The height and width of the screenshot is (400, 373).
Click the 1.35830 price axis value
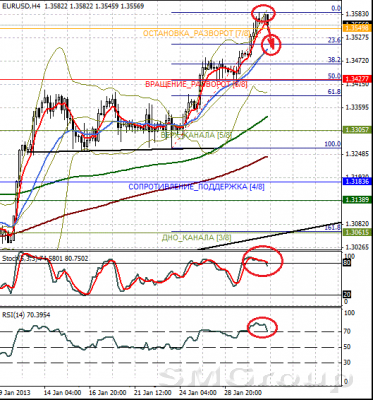357,14
